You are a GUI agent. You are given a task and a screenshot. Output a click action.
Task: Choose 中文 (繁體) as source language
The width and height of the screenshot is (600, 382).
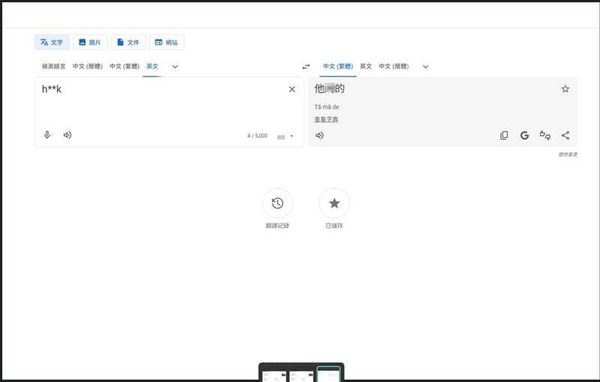click(x=124, y=66)
